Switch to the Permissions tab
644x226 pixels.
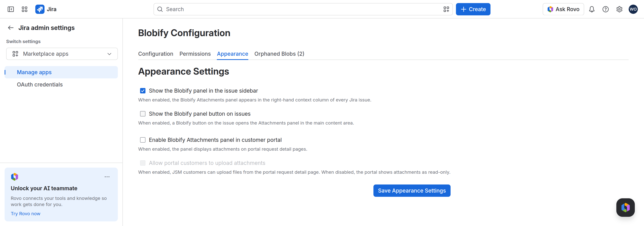tap(195, 54)
